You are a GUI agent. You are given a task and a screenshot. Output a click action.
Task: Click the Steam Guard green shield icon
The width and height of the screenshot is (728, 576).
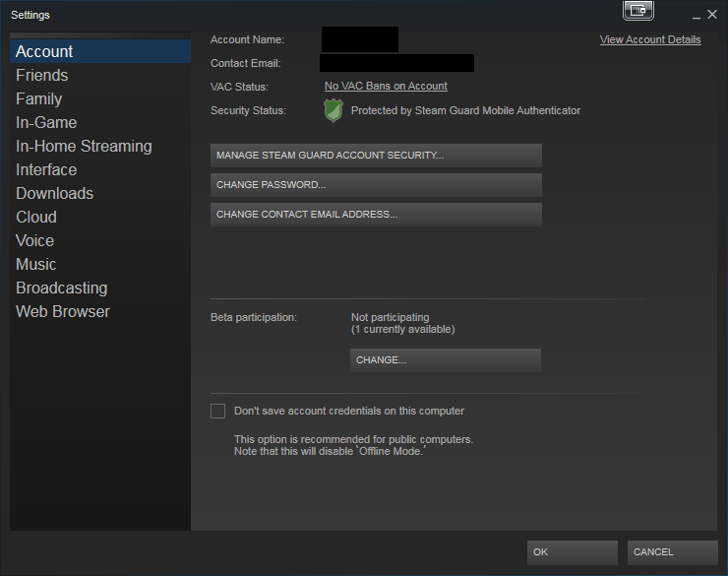tap(334, 111)
